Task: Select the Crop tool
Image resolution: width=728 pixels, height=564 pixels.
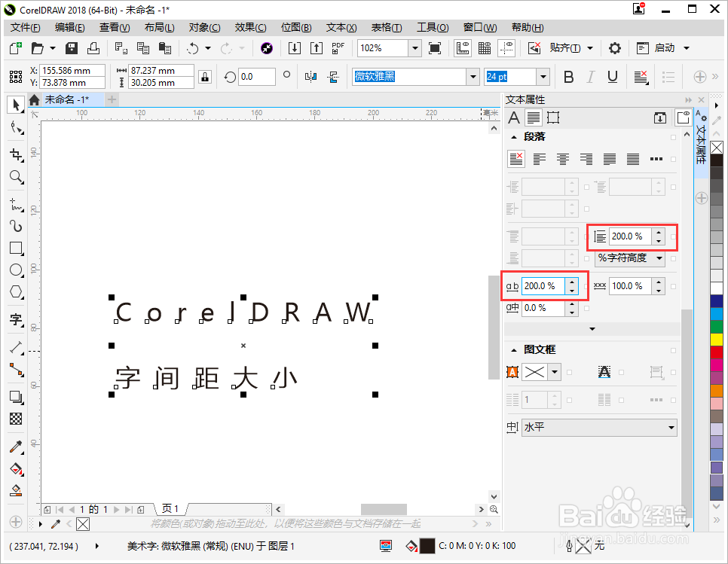Action: tap(16, 154)
